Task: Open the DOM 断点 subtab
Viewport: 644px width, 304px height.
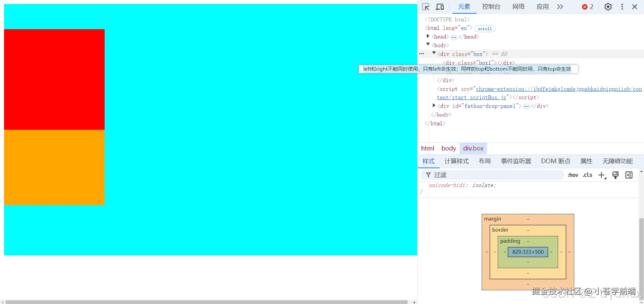Action: (x=556, y=161)
